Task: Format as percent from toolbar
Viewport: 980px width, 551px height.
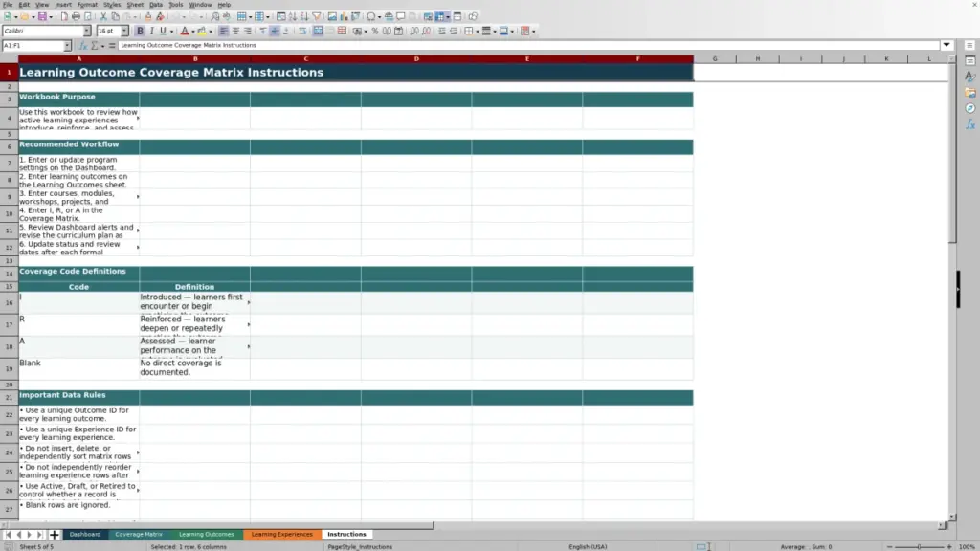Action: [x=375, y=31]
